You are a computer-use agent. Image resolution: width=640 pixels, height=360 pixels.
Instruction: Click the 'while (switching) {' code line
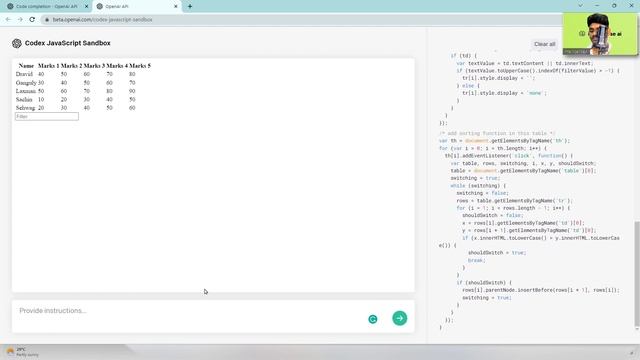point(478,186)
